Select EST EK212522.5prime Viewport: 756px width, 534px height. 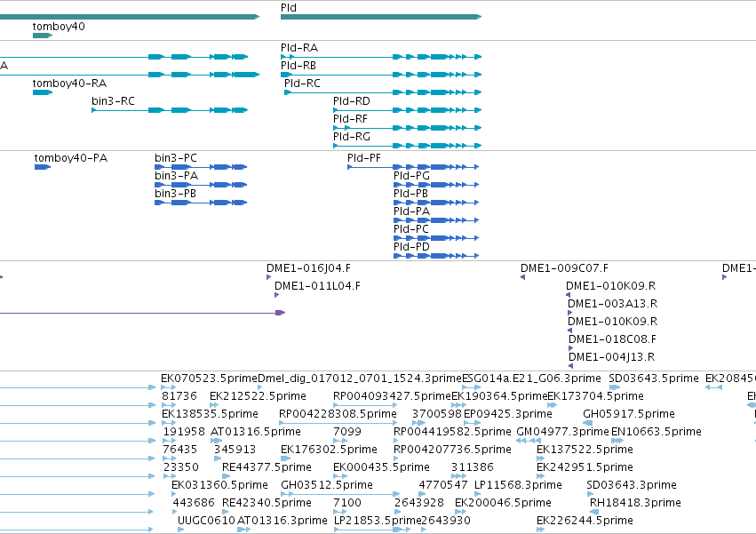(212, 405)
